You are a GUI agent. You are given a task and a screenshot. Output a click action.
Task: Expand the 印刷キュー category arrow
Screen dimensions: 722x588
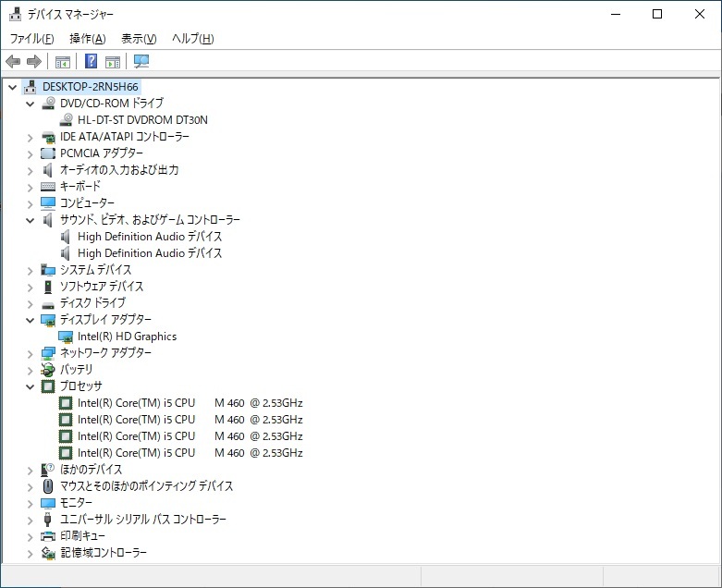tap(31, 536)
